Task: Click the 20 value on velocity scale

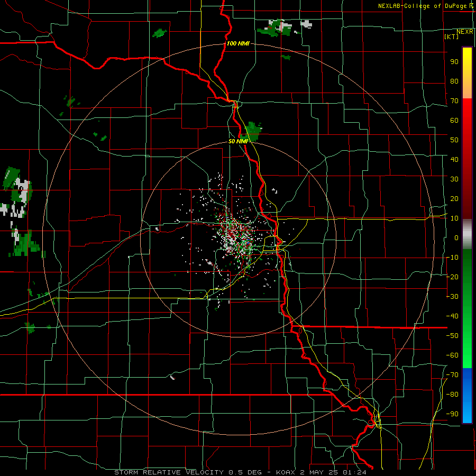Action: (454, 199)
